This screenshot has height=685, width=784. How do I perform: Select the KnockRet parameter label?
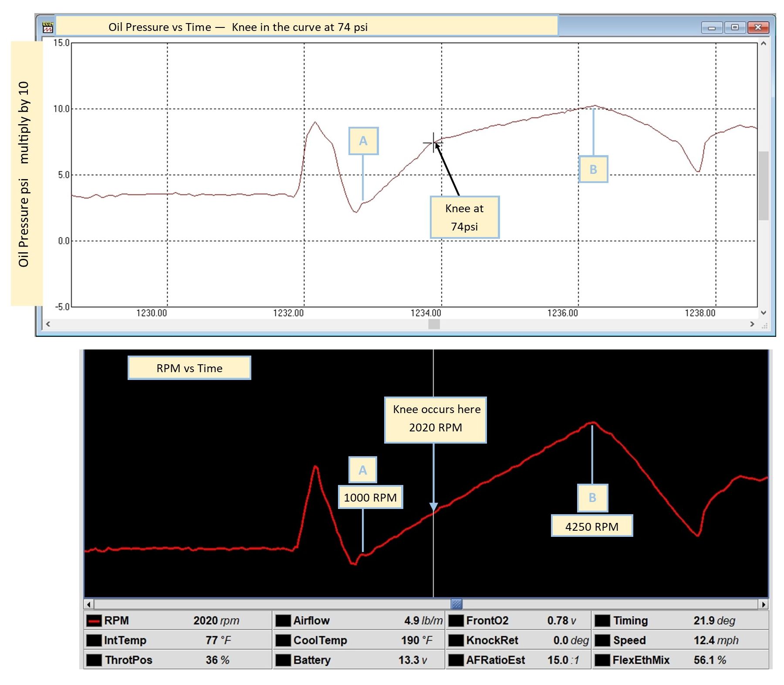tap(492, 640)
